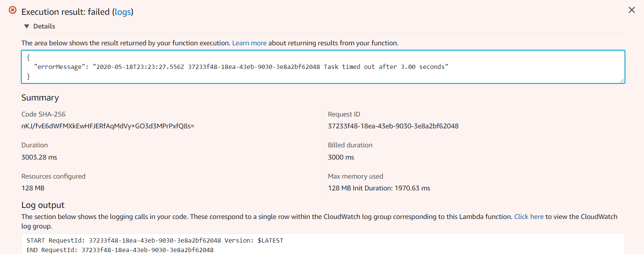
Task: Click the red failed execution error icon
Action: click(13, 10)
